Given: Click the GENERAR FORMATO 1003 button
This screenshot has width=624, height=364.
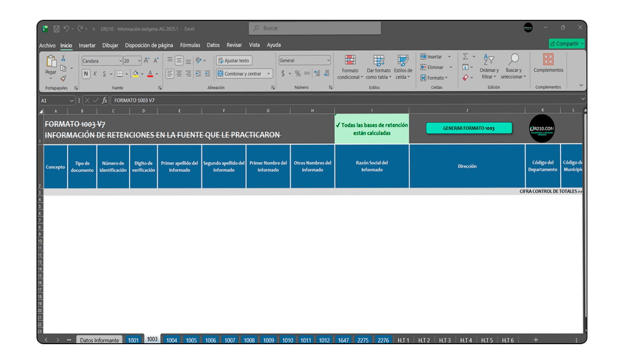Looking at the screenshot, I should [x=469, y=127].
